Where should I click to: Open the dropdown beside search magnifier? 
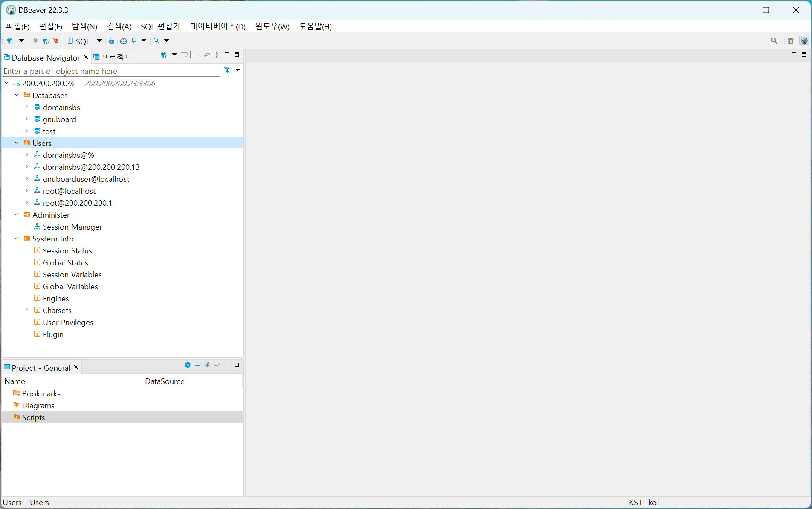click(167, 41)
